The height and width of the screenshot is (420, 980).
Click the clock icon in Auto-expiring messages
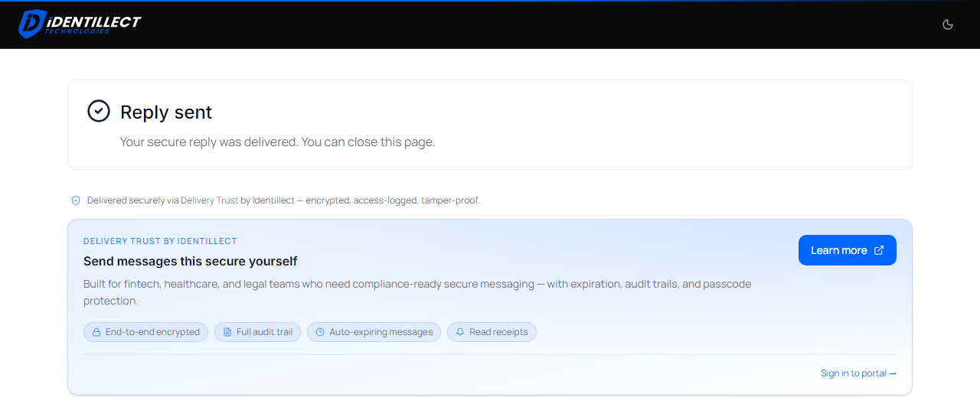[x=320, y=332]
